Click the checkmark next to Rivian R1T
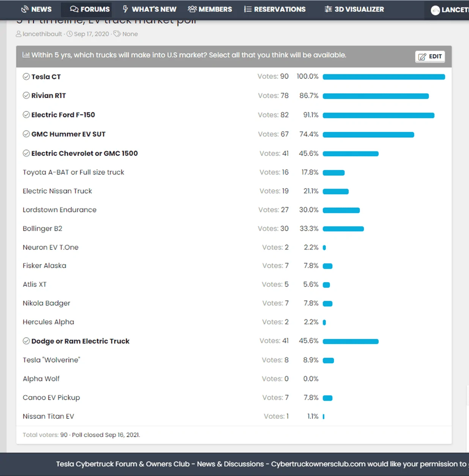This screenshot has height=476, width=469. pos(26,96)
